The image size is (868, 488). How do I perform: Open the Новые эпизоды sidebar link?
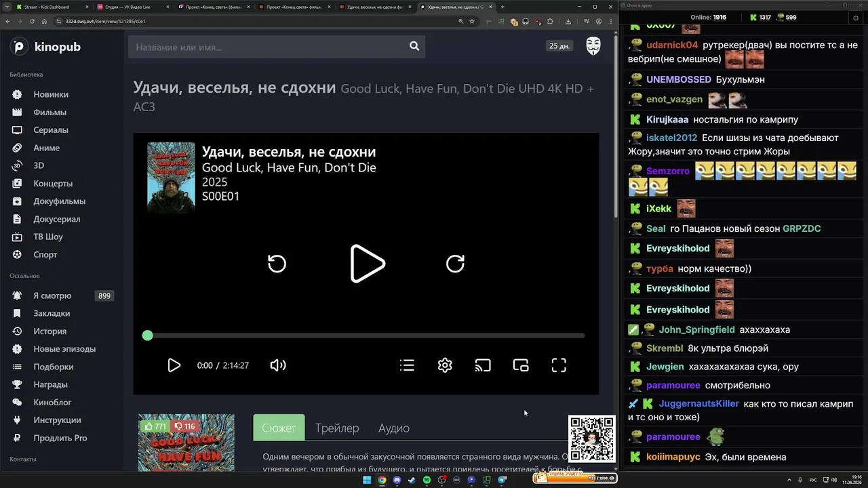point(64,349)
